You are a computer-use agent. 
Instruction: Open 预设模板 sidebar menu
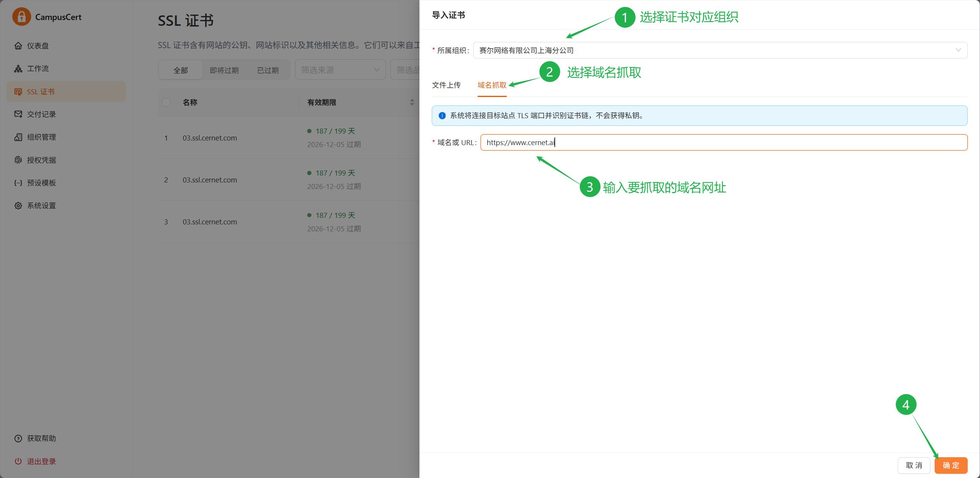click(x=66, y=183)
